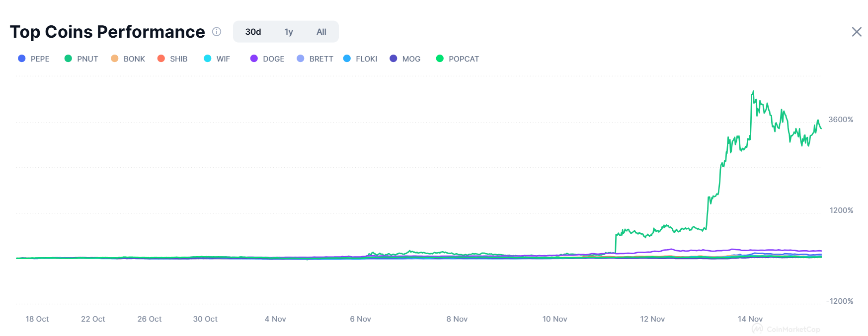Click the 26 Oct date label
Image resolution: width=868 pixels, height=336 pixels.
tap(150, 319)
